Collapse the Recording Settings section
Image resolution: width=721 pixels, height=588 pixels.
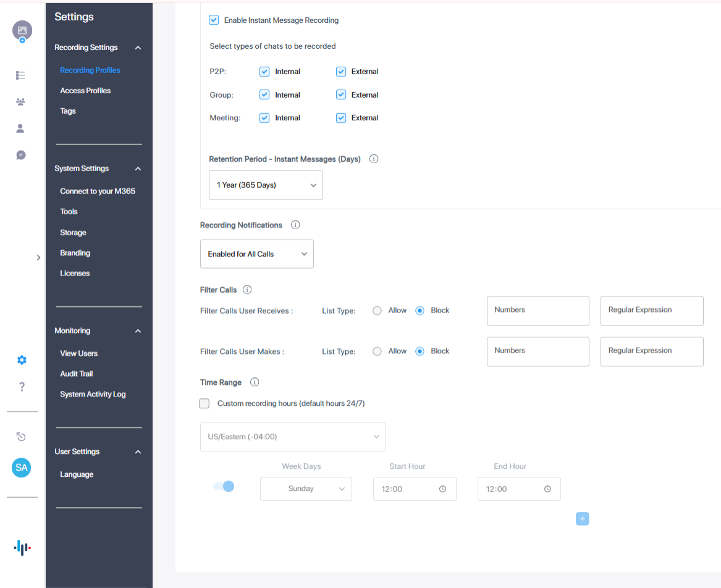[138, 48]
